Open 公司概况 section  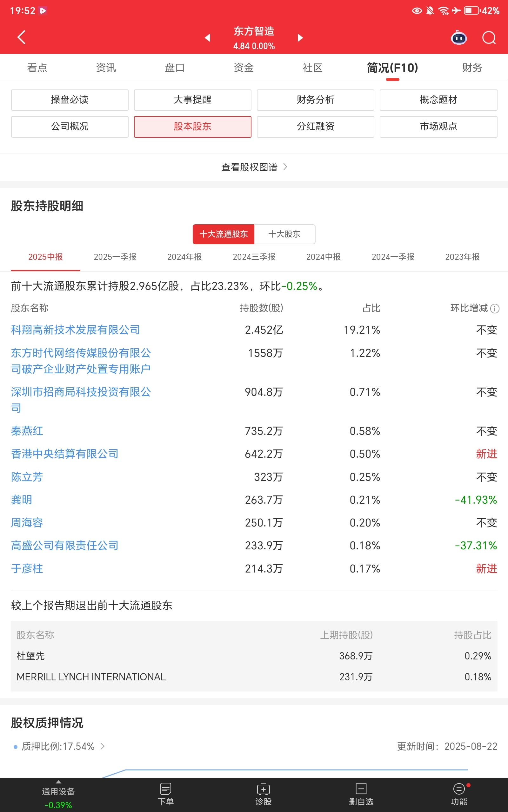coord(70,127)
